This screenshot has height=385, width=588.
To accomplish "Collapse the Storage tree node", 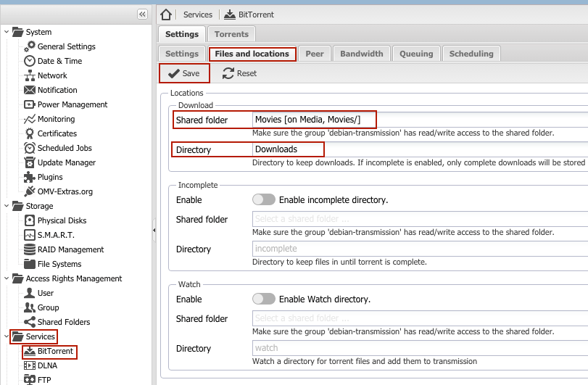I will 7,206.
